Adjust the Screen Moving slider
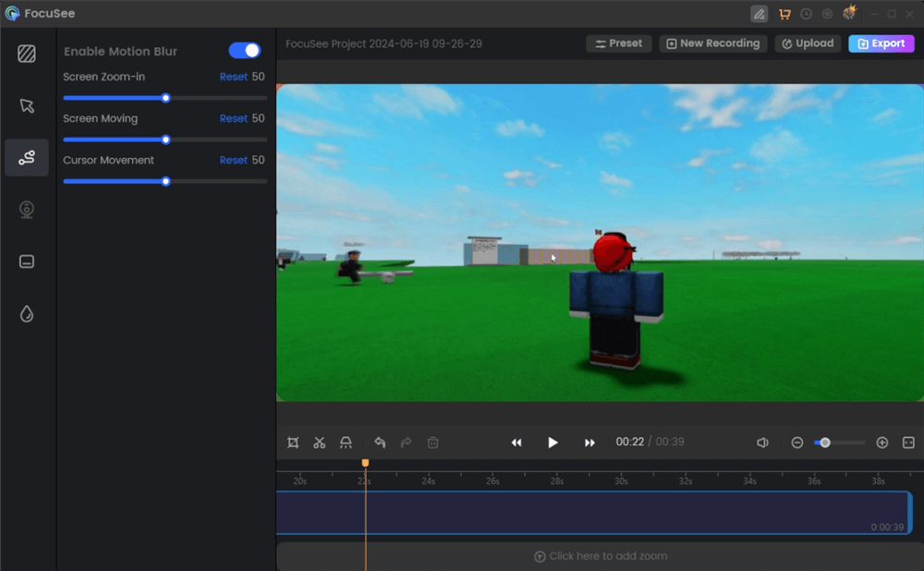Image resolution: width=924 pixels, height=571 pixels. tap(165, 140)
